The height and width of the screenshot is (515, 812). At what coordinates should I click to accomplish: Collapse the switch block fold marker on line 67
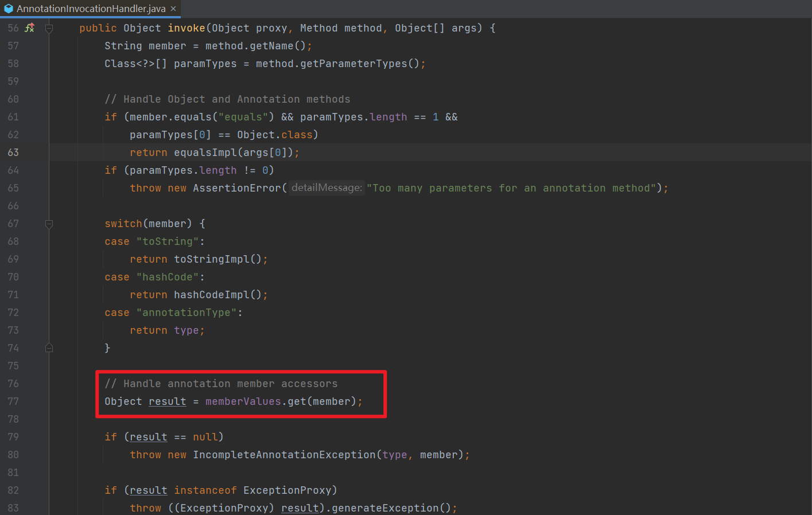[x=49, y=224]
